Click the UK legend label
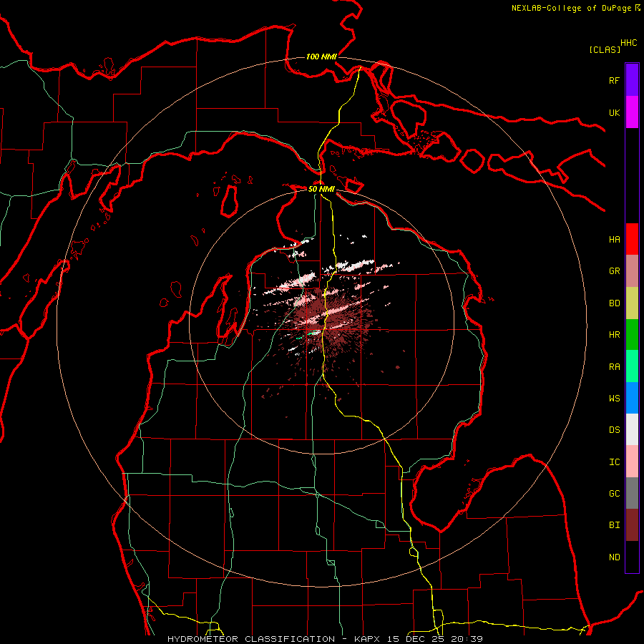Image resolution: width=644 pixels, height=644 pixels. (614, 112)
